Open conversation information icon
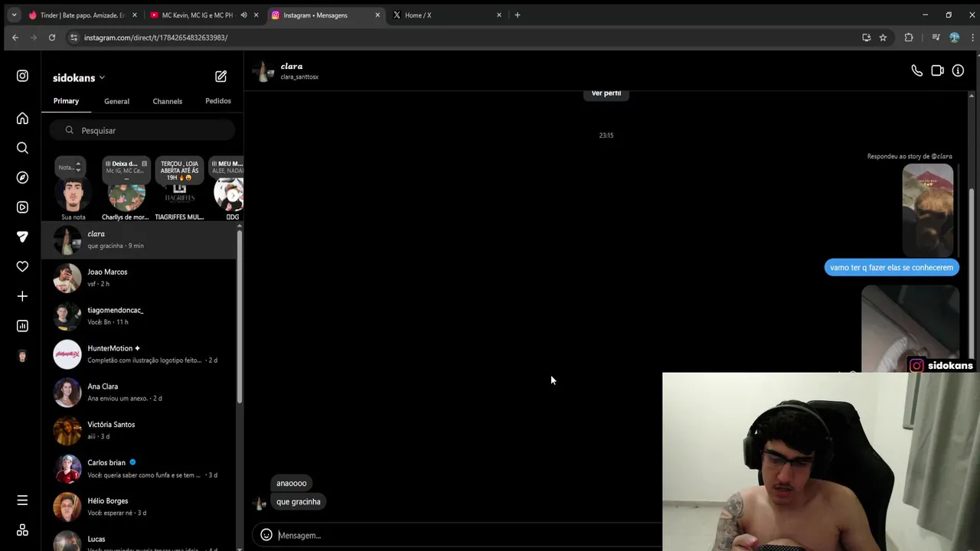Viewport: 980px width, 551px height. click(x=958, y=70)
